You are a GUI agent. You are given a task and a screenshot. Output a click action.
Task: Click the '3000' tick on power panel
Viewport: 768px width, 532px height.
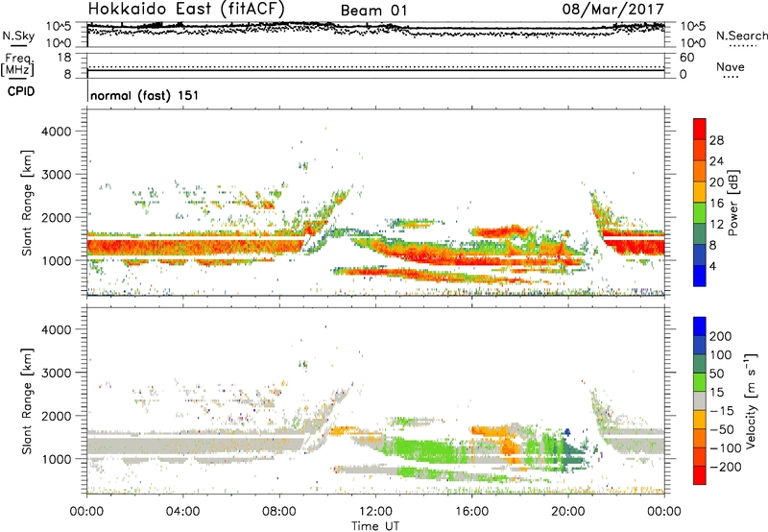coord(57,175)
